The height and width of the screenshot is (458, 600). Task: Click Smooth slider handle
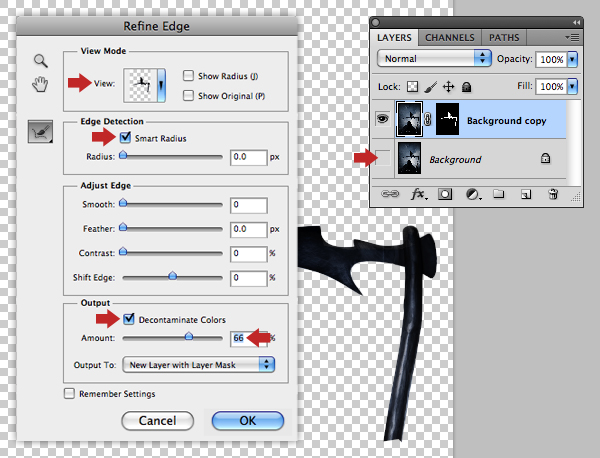click(x=123, y=203)
